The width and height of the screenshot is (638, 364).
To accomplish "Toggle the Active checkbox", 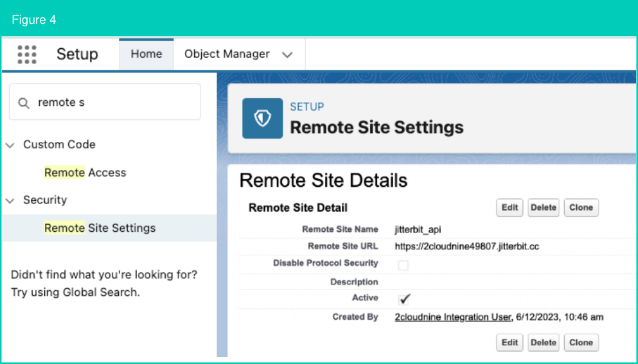I will (x=404, y=299).
